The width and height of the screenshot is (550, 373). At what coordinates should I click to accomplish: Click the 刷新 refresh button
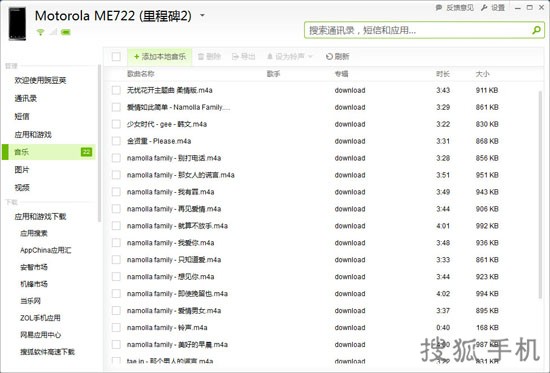[337, 56]
